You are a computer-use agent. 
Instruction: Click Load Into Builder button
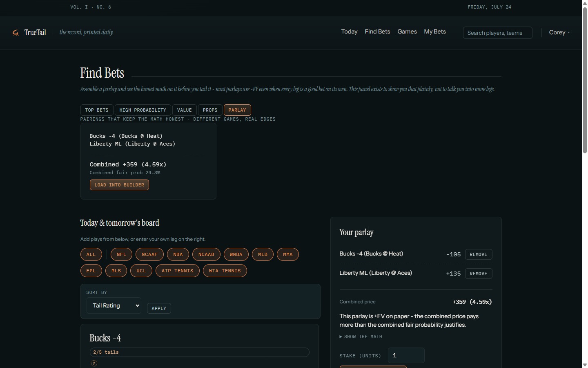pos(119,185)
